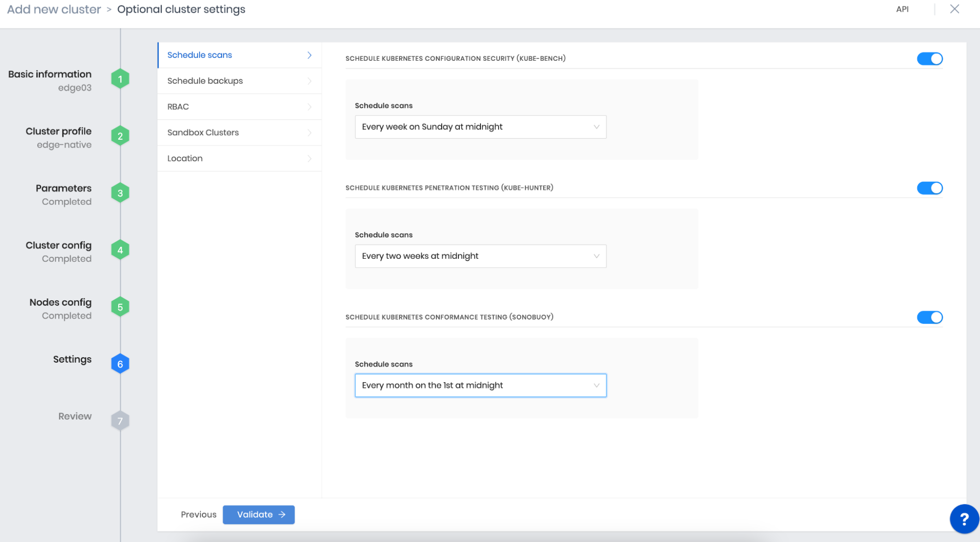This screenshot has height=542, width=980.
Task: Click the Review step 7 hexagon
Action: [x=120, y=420]
